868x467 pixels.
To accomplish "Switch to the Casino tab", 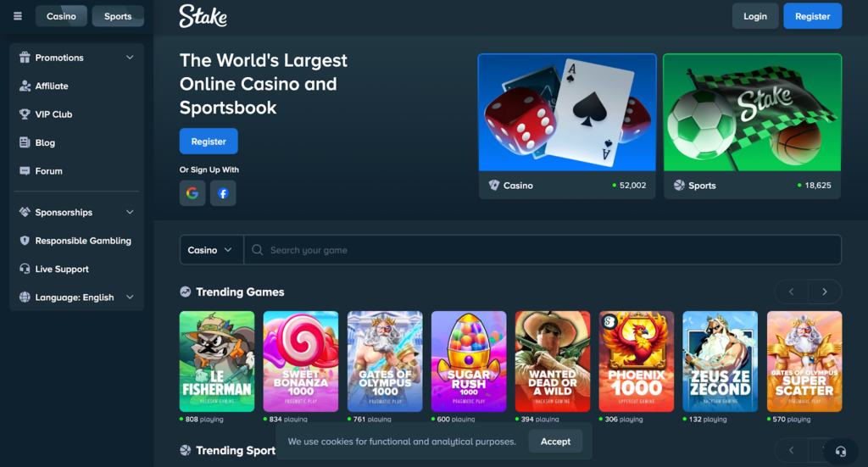I will click(x=61, y=16).
